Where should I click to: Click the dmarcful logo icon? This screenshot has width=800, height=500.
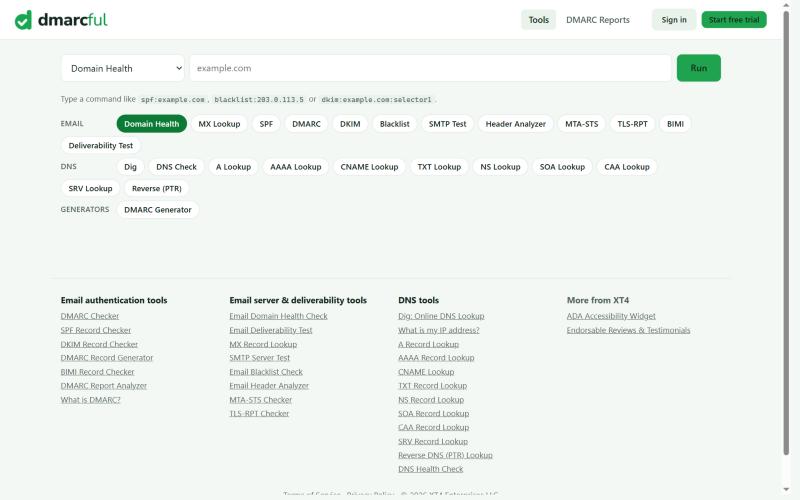[23, 20]
